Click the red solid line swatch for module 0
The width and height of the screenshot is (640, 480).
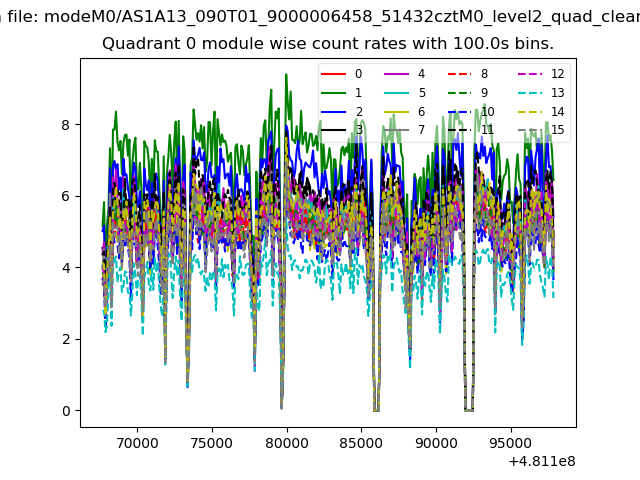pos(336,74)
